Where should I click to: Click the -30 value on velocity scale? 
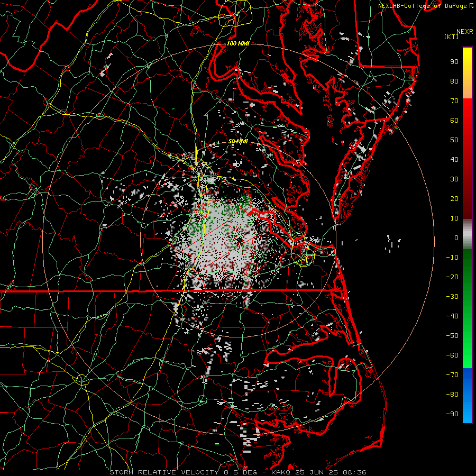click(x=452, y=297)
